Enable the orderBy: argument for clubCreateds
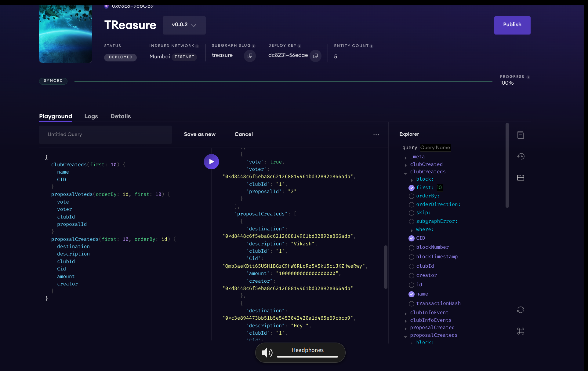 pos(412,196)
